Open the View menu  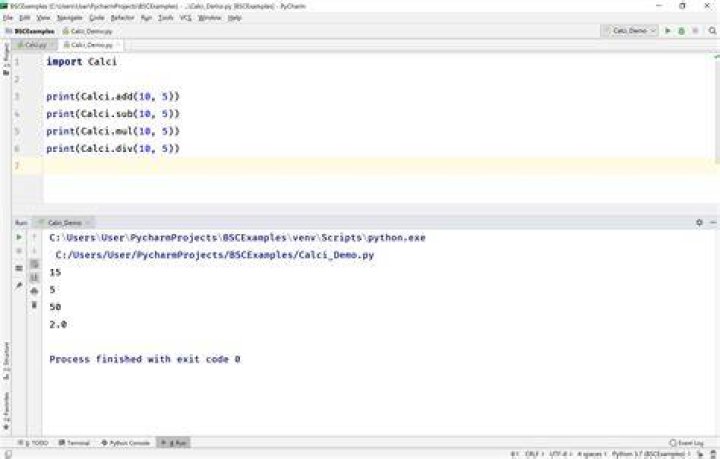[43, 18]
